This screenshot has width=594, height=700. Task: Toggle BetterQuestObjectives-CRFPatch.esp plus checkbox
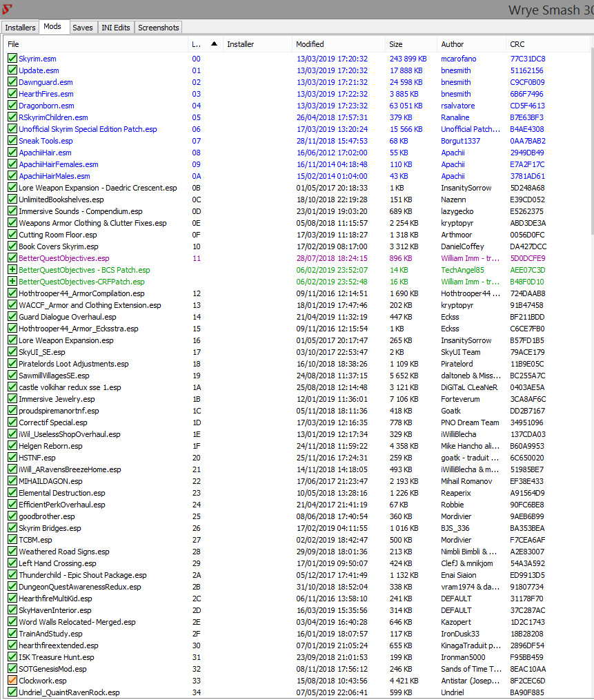coord(12,282)
